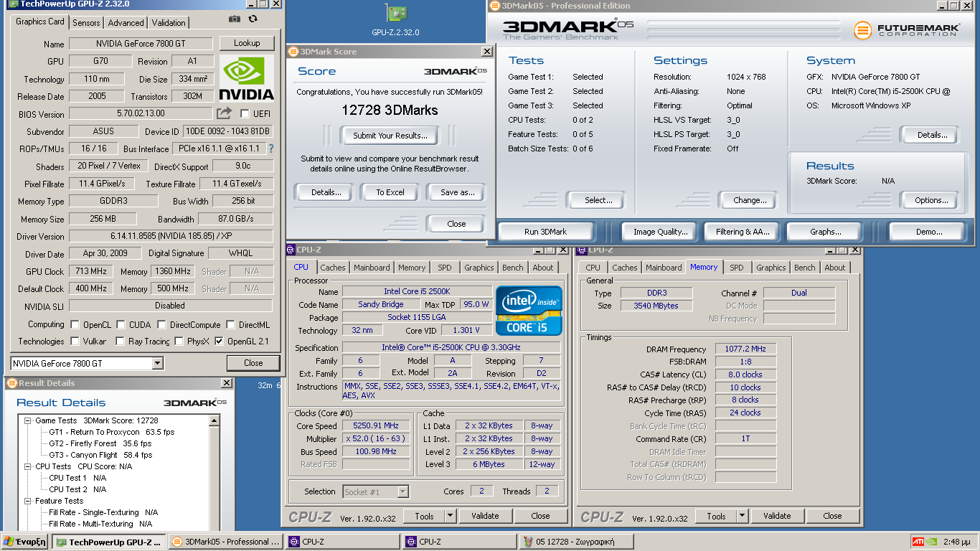Click the left CPU-Z window title icon
Viewport: 980px width, 551px height.
click(x=291, y=250)
